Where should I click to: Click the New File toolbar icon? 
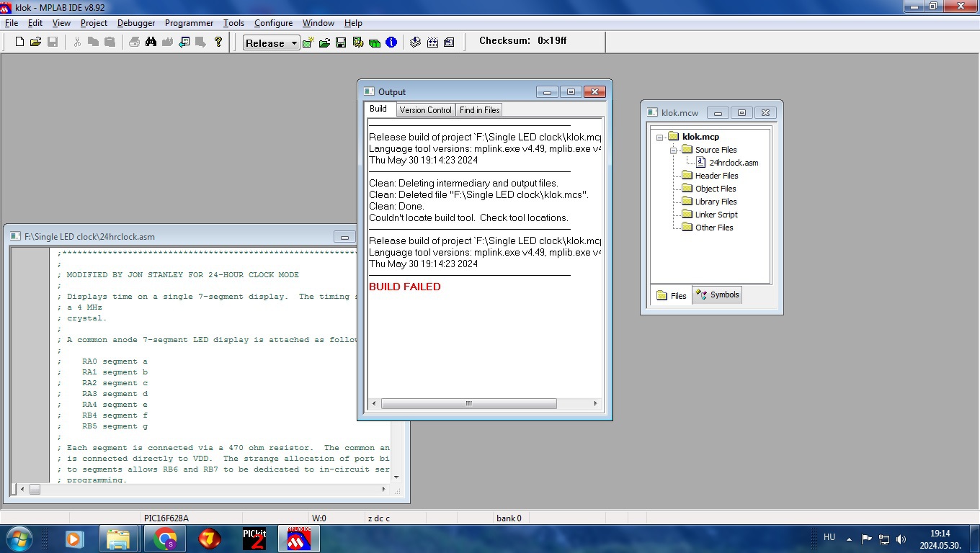pos(19,42)
